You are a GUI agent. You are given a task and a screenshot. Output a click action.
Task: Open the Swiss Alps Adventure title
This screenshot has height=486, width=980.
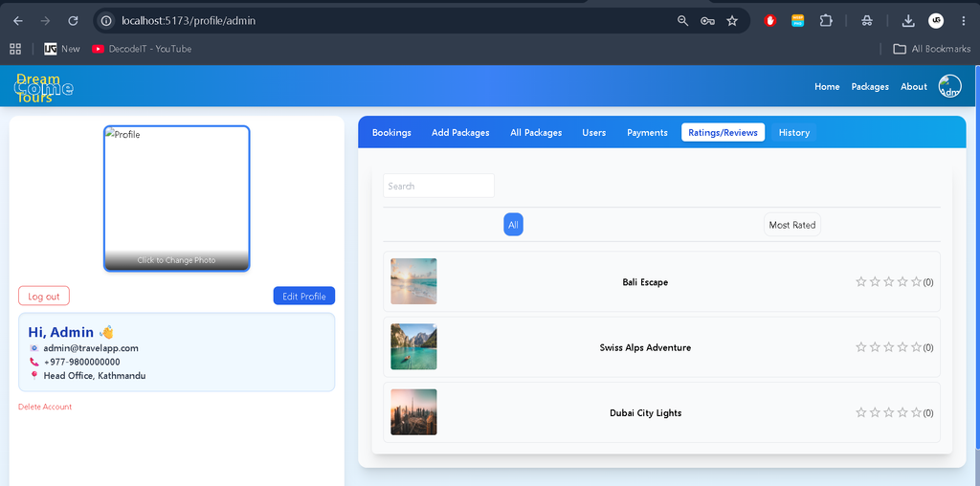point(645,348)
